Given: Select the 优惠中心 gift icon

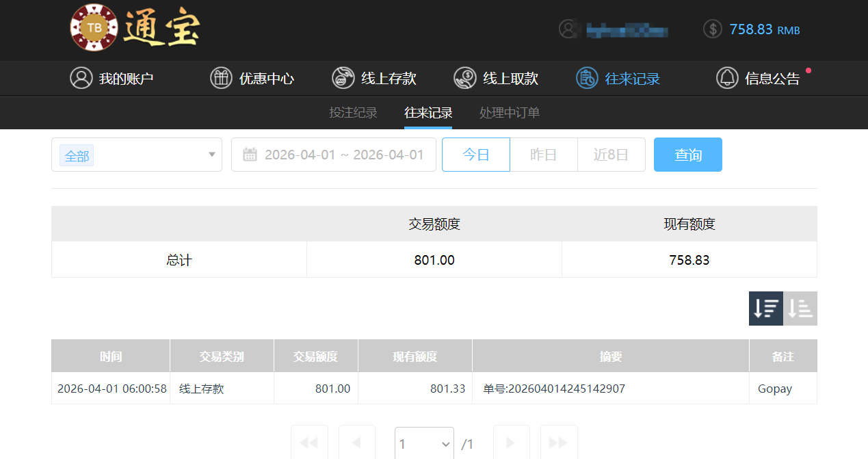Looking at the screenshot, I should pyautogui.click(x=221, y=78).
